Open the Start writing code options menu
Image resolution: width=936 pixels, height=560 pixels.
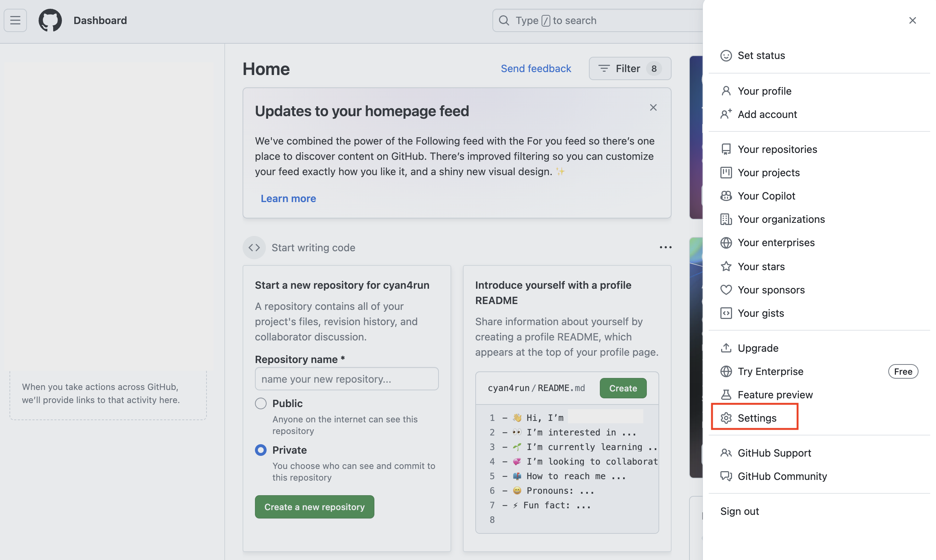click(x=665, y=248)
